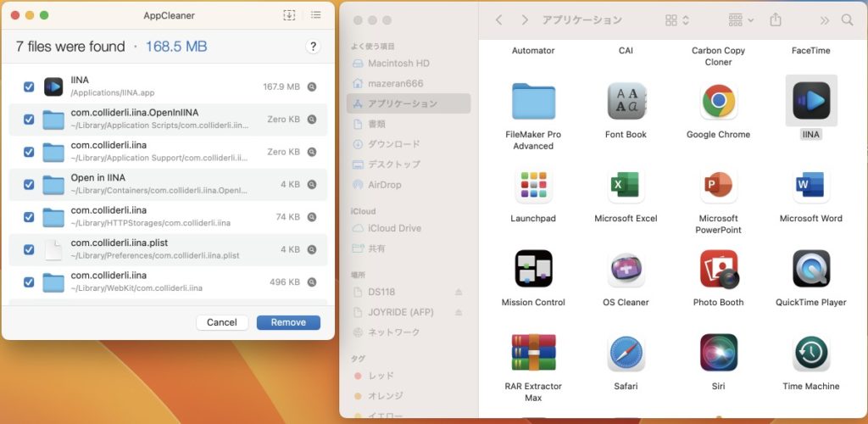
Task: Reveal IINA.app in Finder magnifier icon
Action: point(312,86)
